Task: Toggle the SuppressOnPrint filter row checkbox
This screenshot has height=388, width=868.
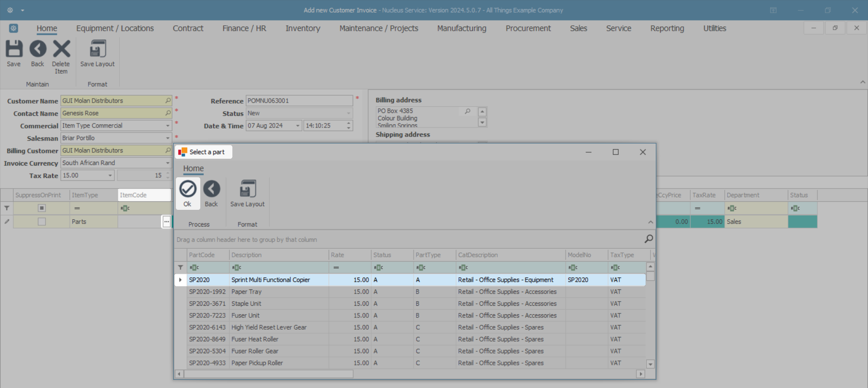Action: (42, 208)
